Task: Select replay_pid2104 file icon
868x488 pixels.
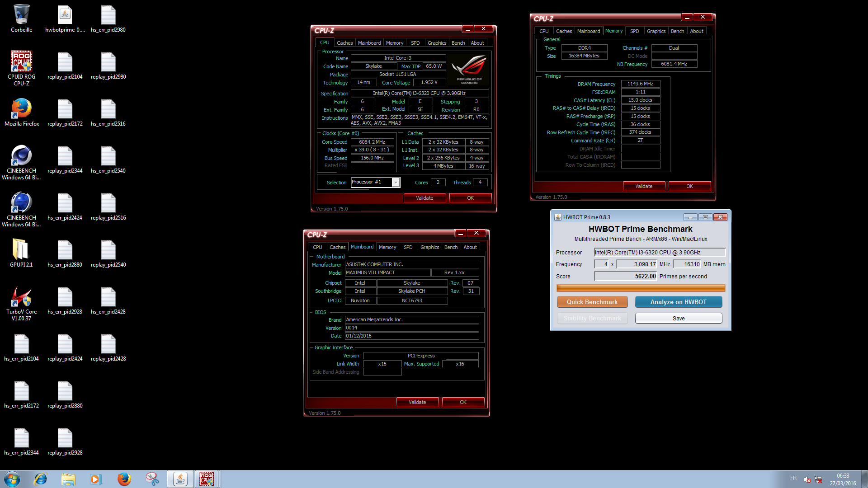Action: 65,66
